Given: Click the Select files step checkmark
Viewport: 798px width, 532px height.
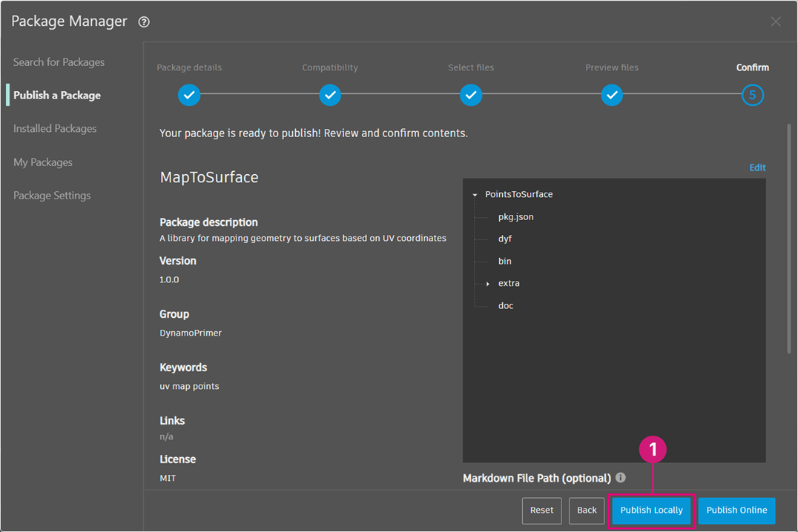Looking at the screenshot, I should point(471,95).
